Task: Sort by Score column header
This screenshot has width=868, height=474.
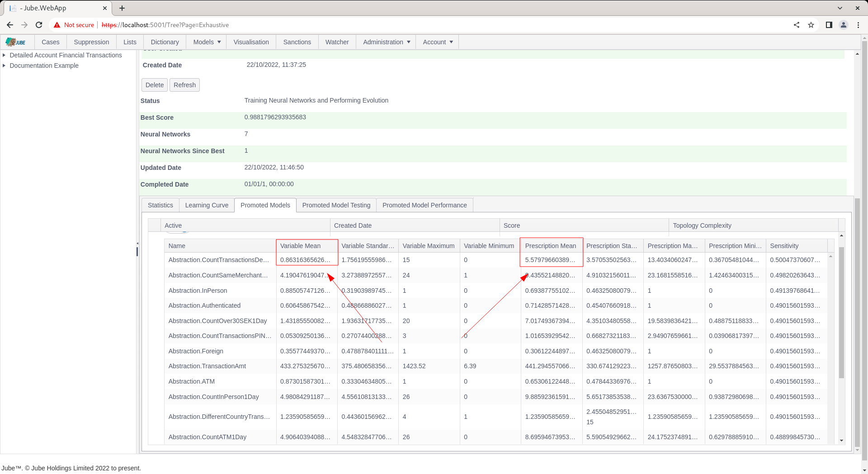Action: pyautogui.click(x=584, y=225)
